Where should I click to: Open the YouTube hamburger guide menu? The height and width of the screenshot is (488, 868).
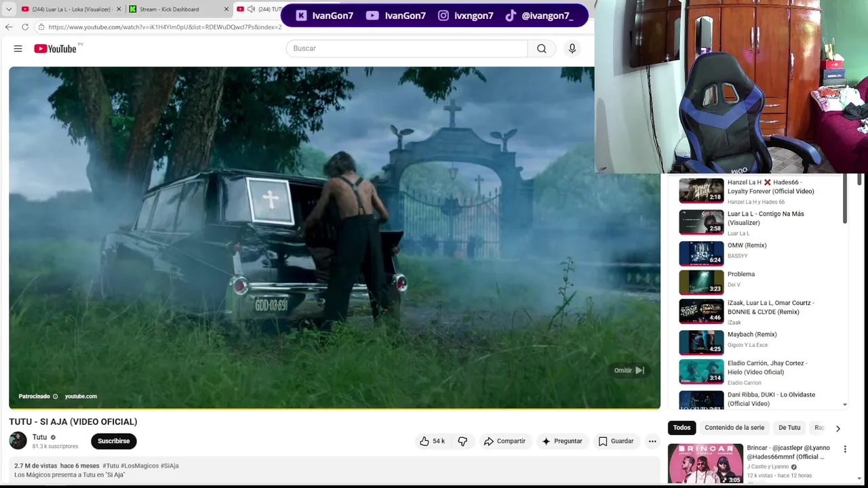18,49
